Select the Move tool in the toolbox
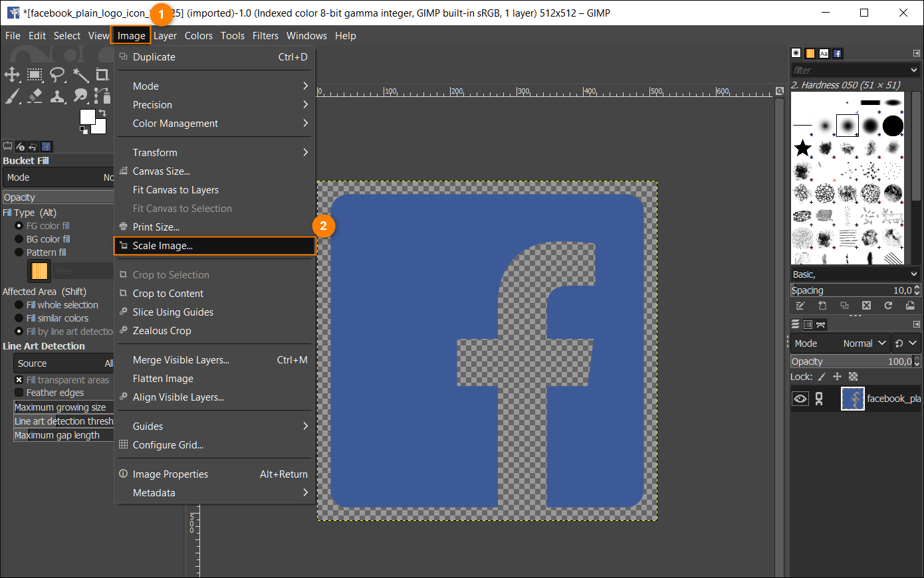 [x=12, y=74]
